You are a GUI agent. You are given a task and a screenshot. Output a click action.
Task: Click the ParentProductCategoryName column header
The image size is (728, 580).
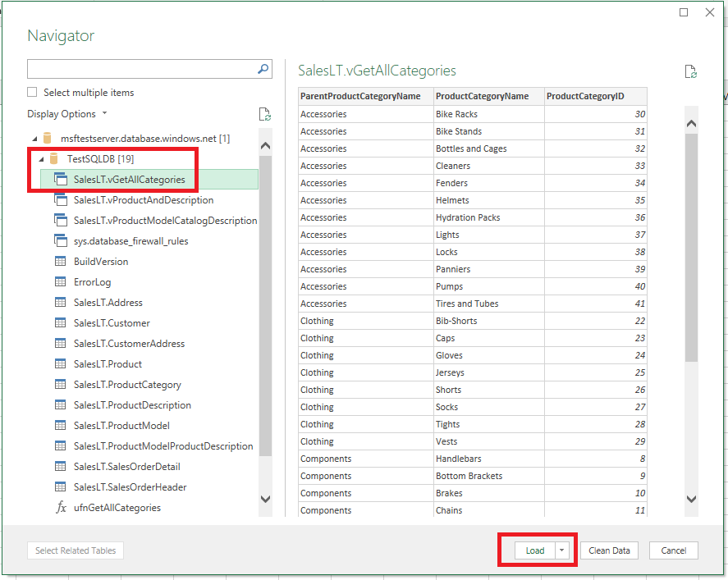pyautogui.click(x=365, y=96)
